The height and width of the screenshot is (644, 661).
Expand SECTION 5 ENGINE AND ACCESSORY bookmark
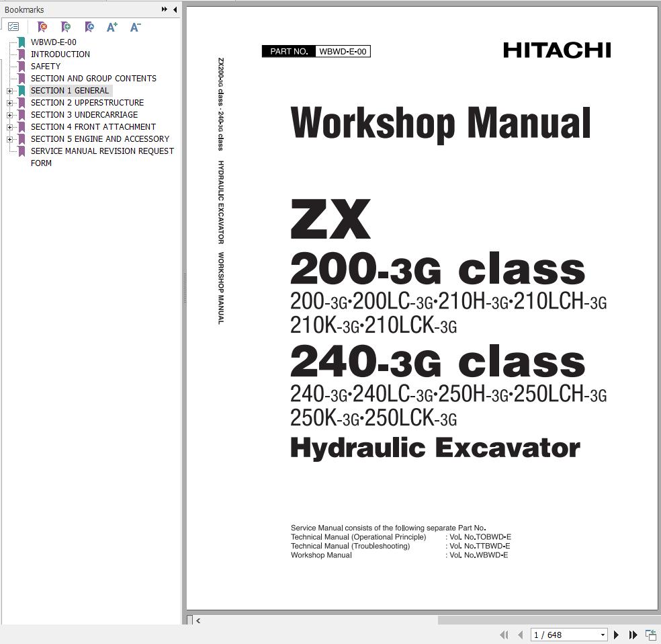[x=9, y=139]
